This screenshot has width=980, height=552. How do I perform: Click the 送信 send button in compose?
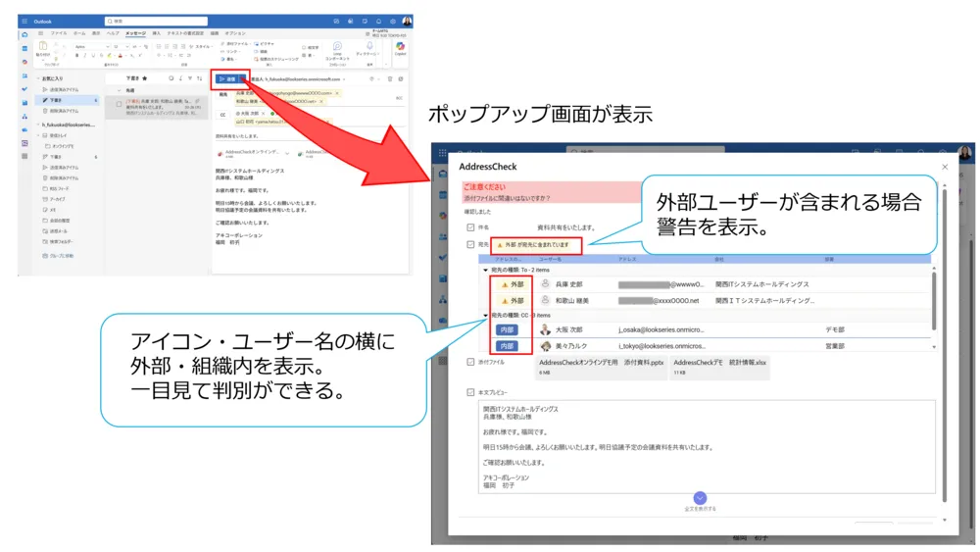point(227,79)
